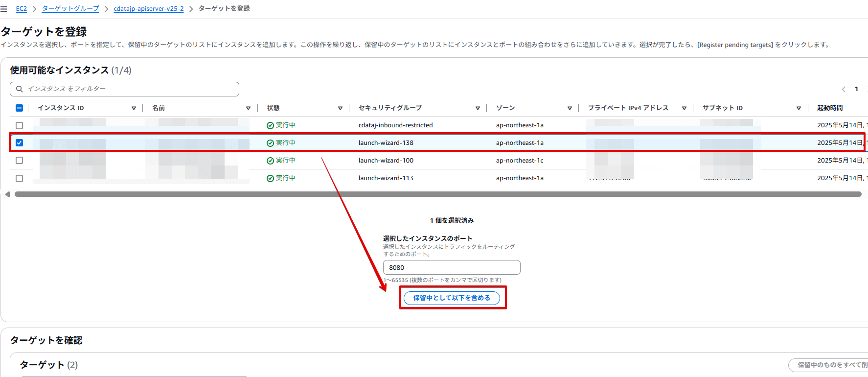The height and width of the screenshot is (377, 868).
Task: Check the launch-wizard-113 instance row checkbox
Action: click(20, 179)
